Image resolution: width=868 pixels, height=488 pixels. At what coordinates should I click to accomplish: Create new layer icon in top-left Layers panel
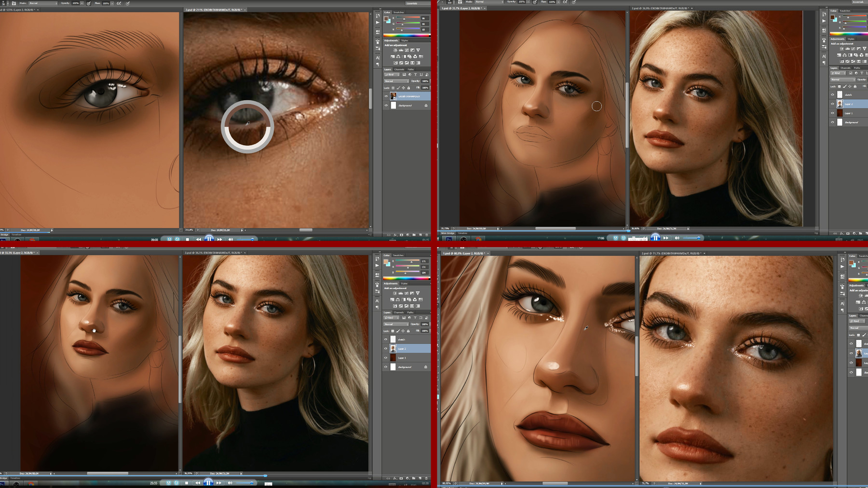[420, 235]
